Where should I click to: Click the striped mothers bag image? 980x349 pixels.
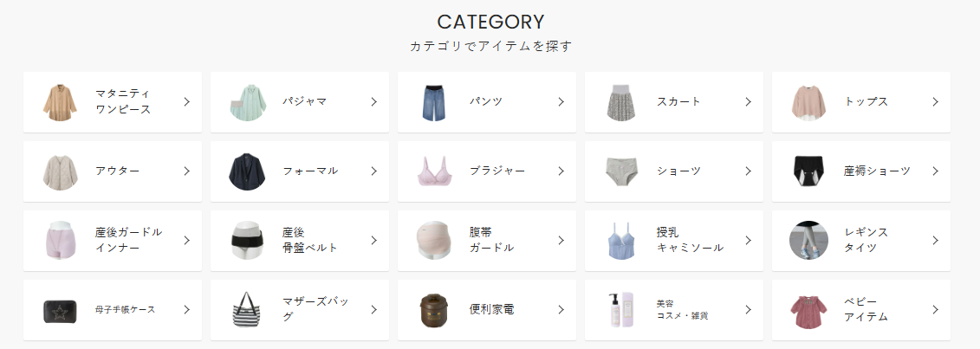248,310
